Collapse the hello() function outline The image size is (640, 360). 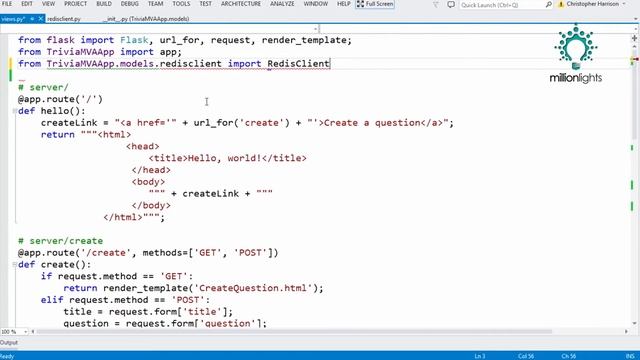[x=15, y=111]
